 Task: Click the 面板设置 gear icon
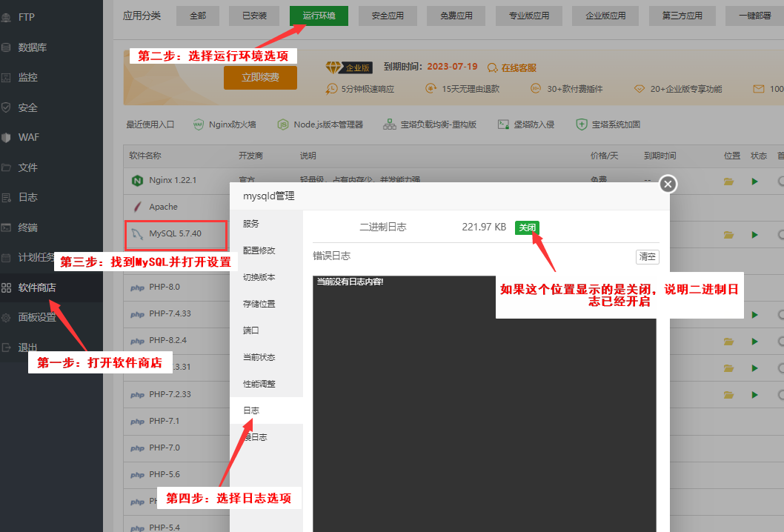[6, 318]
